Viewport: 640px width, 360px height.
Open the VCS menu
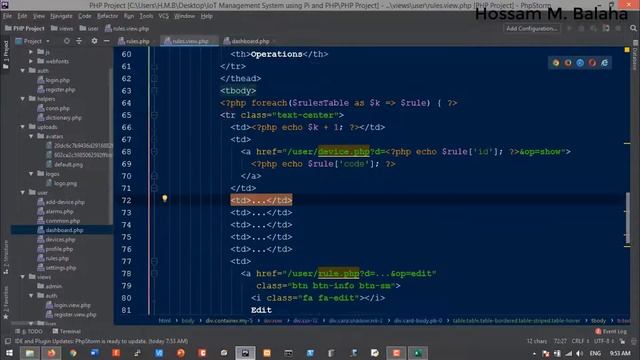pyautogui.click(x=164, y=16)
